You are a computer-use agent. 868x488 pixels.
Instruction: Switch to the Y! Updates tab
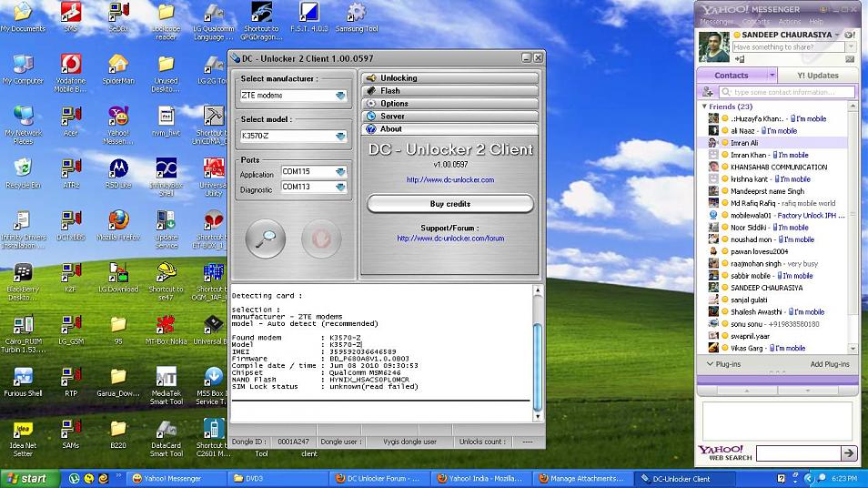coord(817,76)
